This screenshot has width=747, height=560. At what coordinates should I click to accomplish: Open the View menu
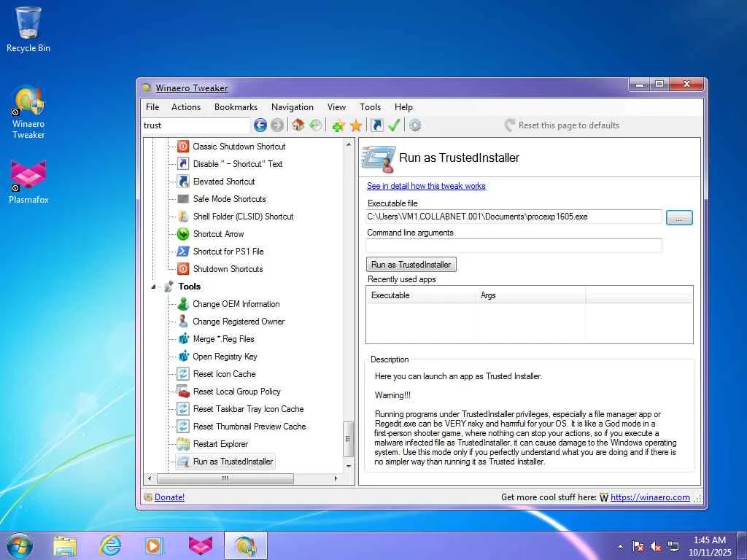[x=336, y=107]
